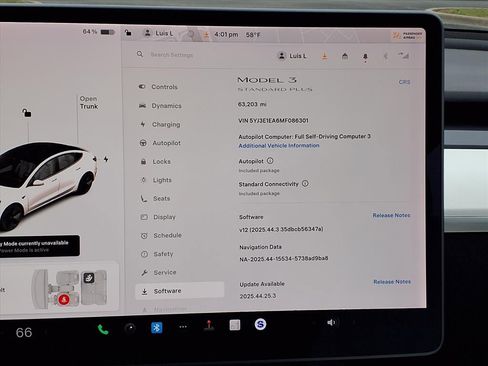Viewport: 488px width, 366px height.
Task: Click the search magnifier icon
Action: pyautogui.click(x=140, y=54)
